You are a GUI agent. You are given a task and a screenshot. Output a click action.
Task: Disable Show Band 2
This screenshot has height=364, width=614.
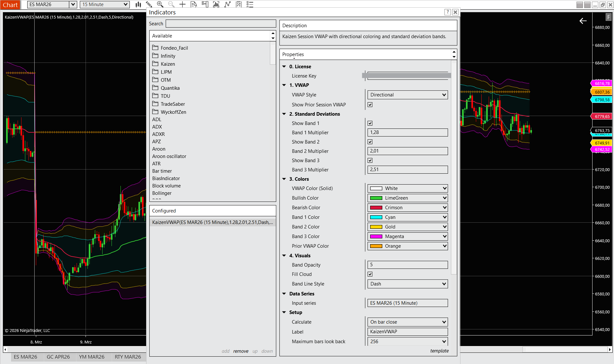pyautogui.click(x=370, y=142)
